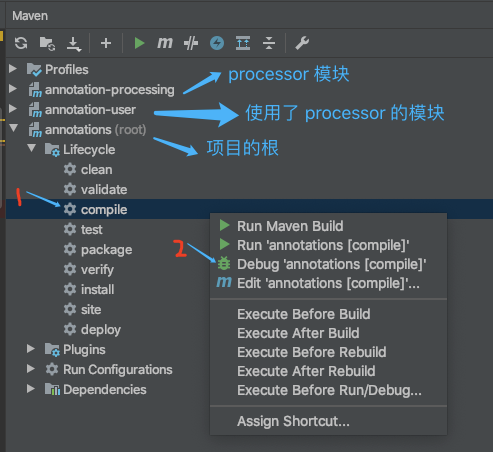Click the gear icon beside package
This screenshot has width=493, height=452.
coord(70,249)
